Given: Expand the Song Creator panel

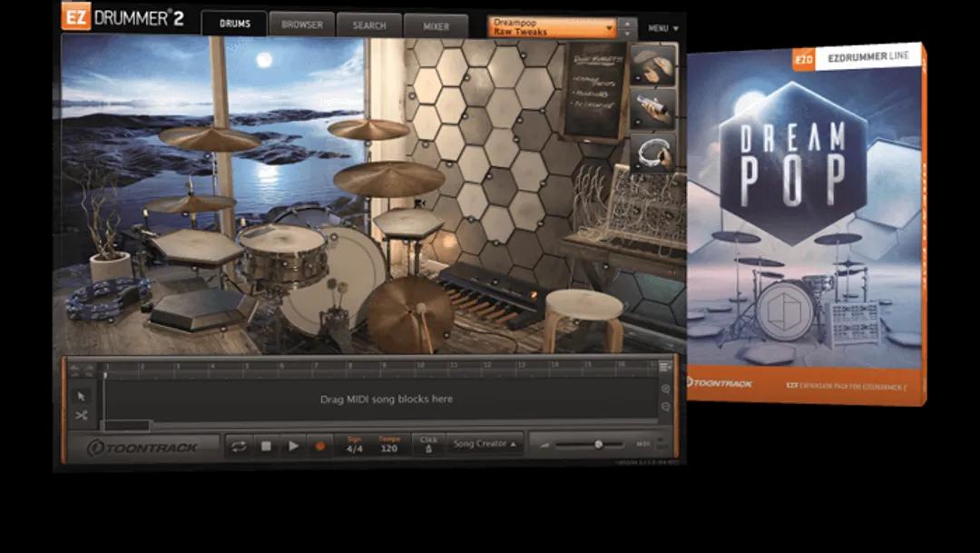Looking at the screenshot, I should (483, 444).
